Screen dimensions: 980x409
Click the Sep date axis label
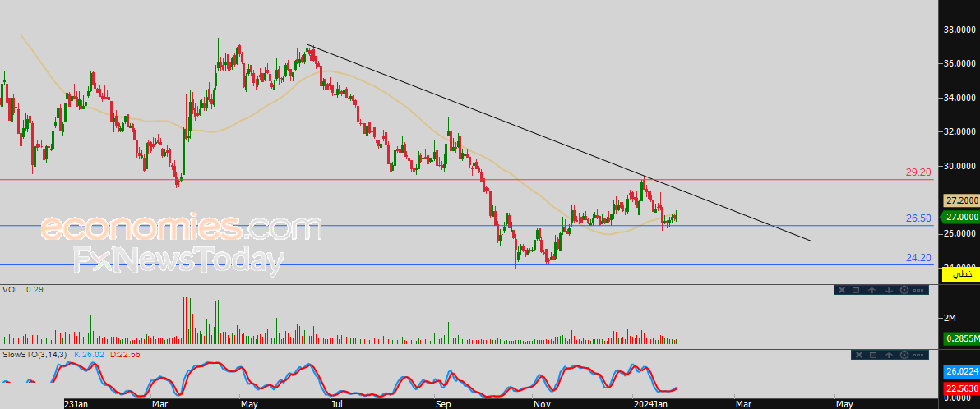(443, 404)
